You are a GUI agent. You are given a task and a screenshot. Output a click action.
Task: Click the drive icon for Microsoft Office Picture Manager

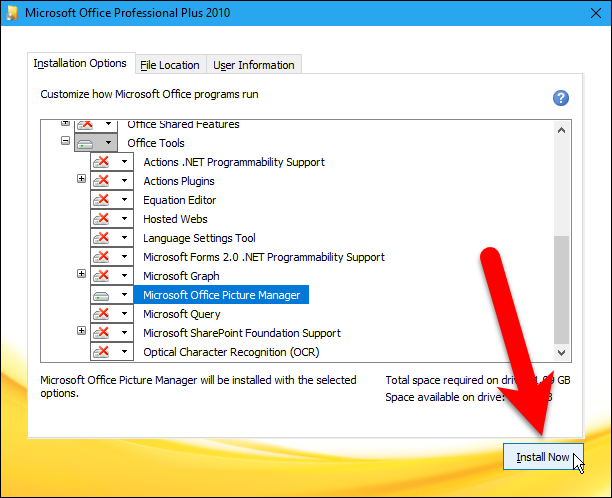click(x=101, y=295)
